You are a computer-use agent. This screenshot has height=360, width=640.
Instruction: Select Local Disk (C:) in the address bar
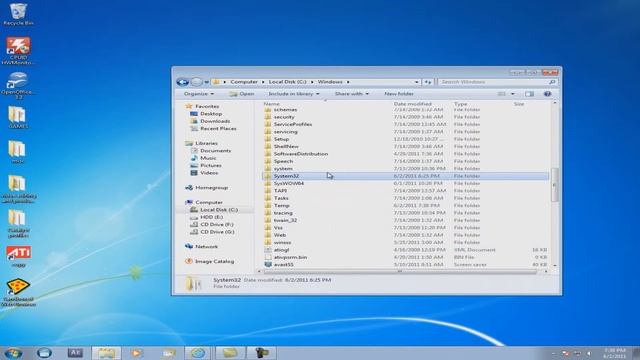coord(287,82)
